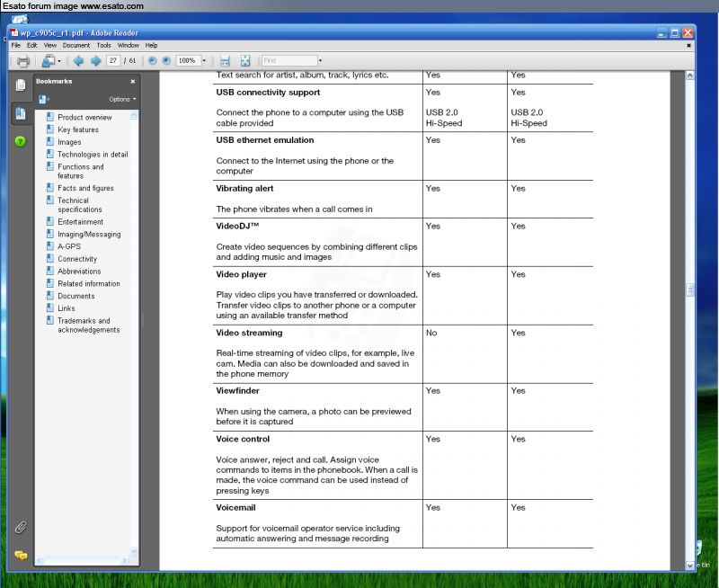This screenshot has width=719, height=588.
Task: Open the Help menu
Action: [151, 46]
